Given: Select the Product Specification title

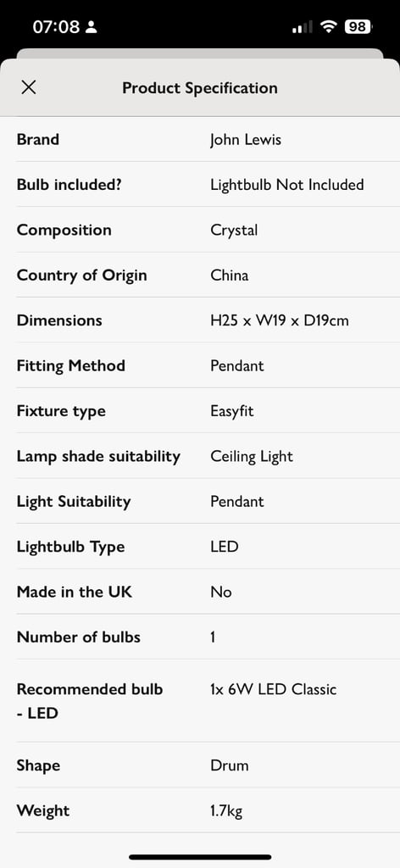Looking at the screenshot, I should pyautogui.click(x=200, y=88).
